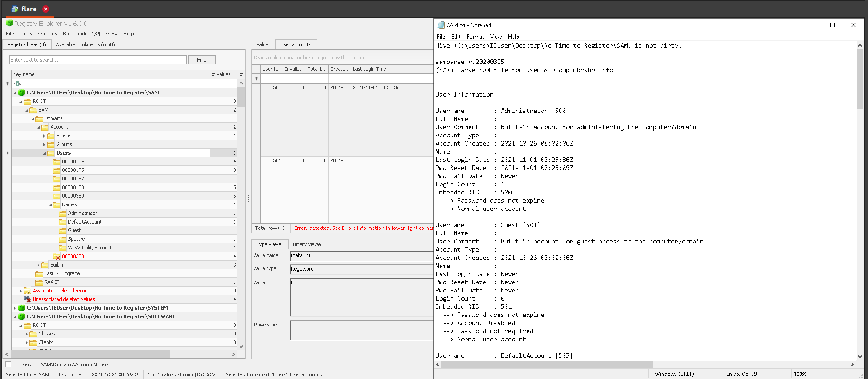Screen dimensions: 868x379
Task: Expand the Builtin folder
Action: click(x=38, y=265)
